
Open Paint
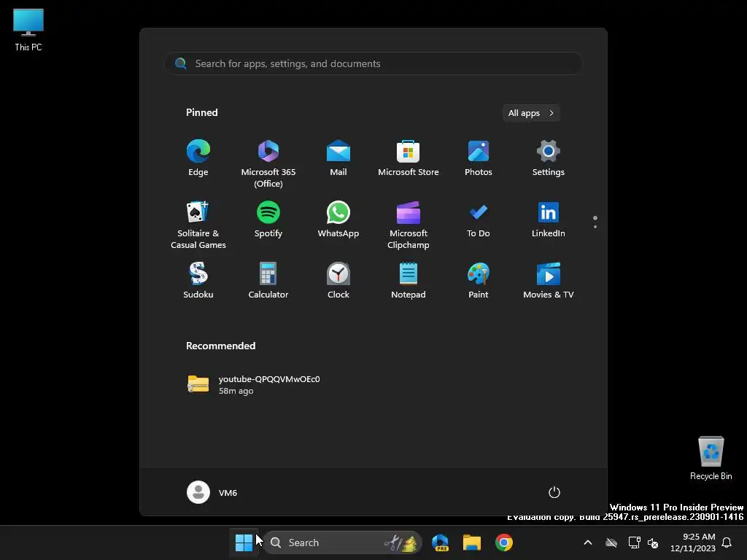(479, 281)
